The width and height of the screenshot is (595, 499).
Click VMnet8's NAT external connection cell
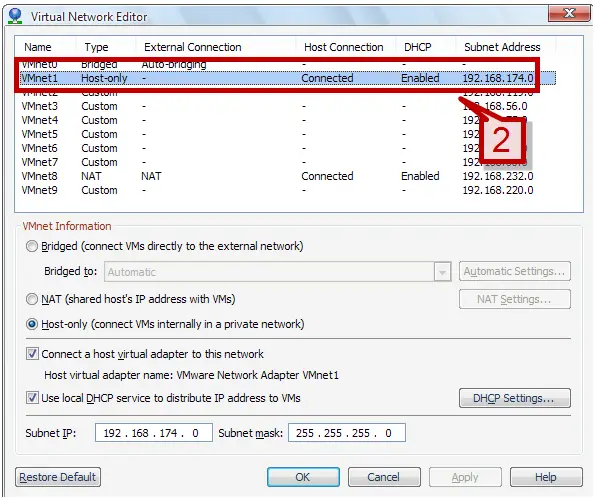click(x=151, y=176)
